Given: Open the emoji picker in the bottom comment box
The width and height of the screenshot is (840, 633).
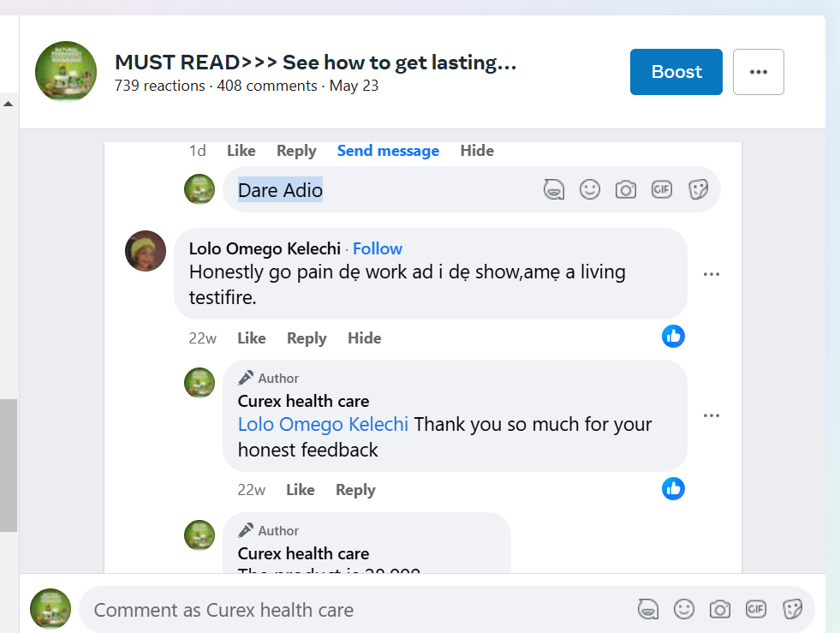Looking at the screenshot, I should (x=684, y=609).
